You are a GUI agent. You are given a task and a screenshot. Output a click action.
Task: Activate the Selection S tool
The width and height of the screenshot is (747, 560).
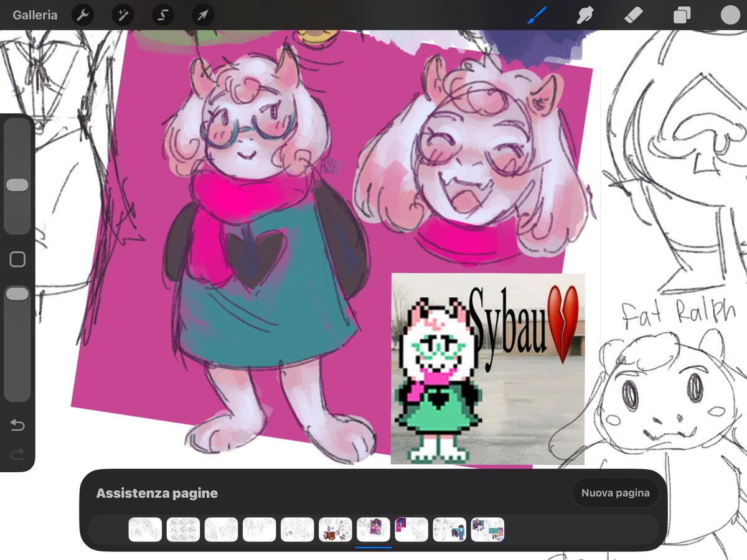pos(162,15)
